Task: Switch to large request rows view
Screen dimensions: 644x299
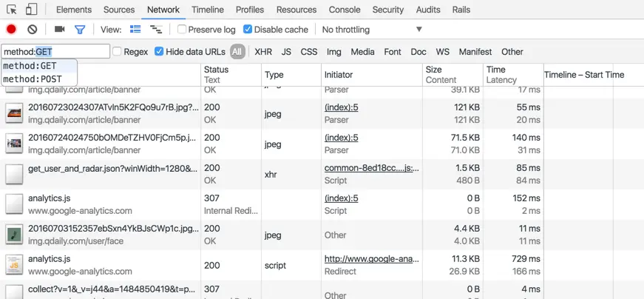Action: point(135,29)
